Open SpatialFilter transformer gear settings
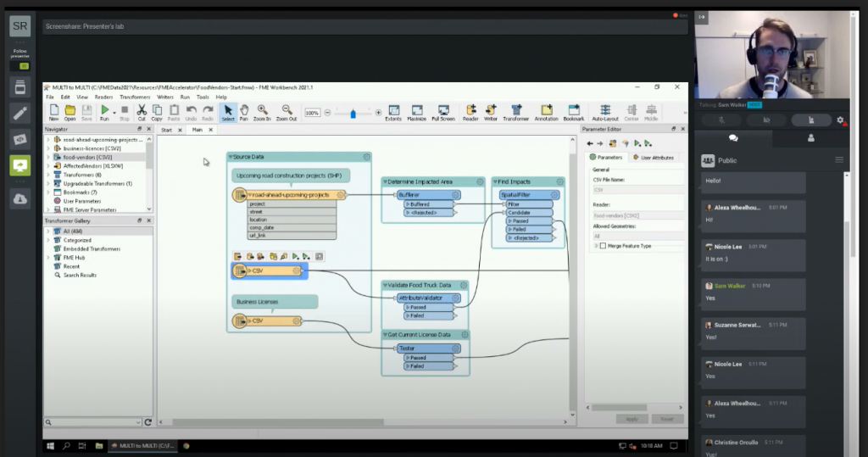This screenshot has width=868, height=457. [x=554, y=195]
